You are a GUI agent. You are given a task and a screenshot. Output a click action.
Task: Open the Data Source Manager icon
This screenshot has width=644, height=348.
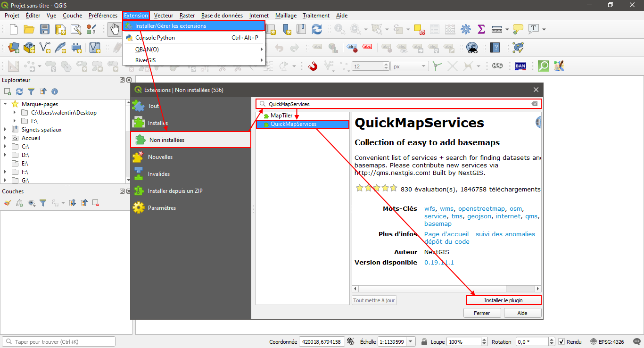pos(14,48)
